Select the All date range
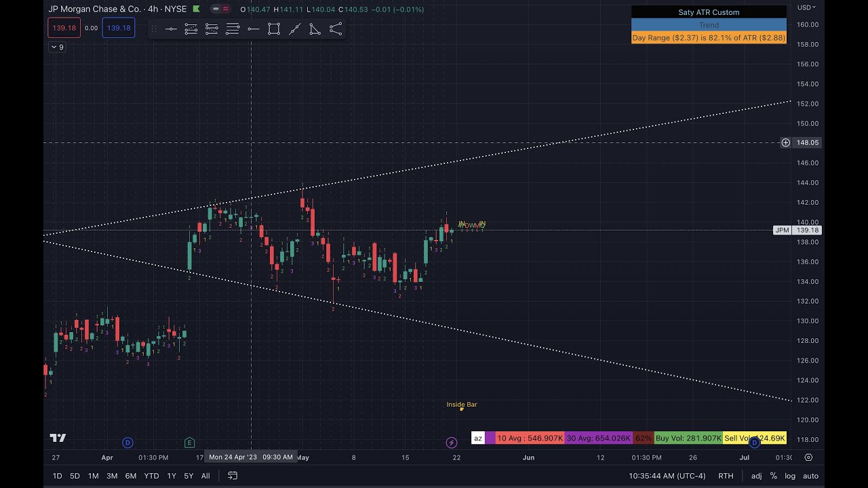 coord(205,476)
